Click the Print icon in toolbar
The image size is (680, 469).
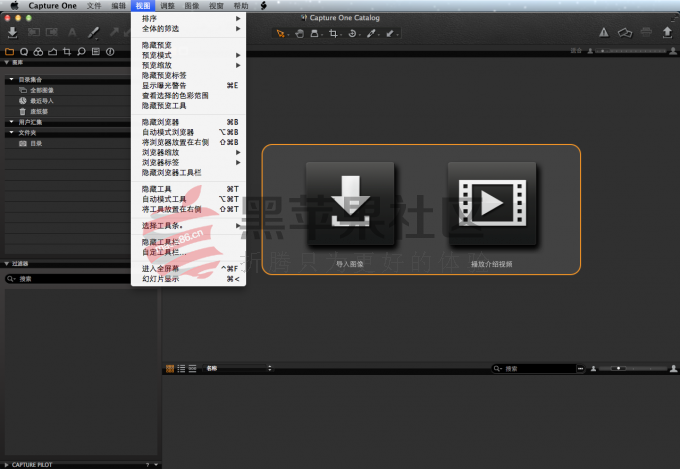pos(646,33)
